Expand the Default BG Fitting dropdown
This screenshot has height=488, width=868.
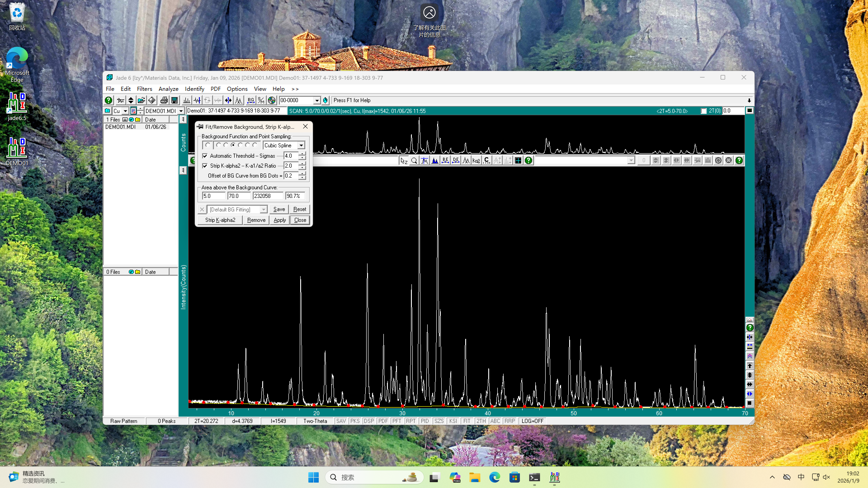pos(264,209)
